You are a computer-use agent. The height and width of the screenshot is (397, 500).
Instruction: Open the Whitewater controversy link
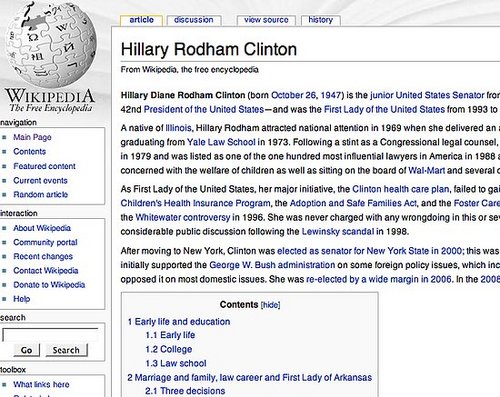(x=183, y=218)
